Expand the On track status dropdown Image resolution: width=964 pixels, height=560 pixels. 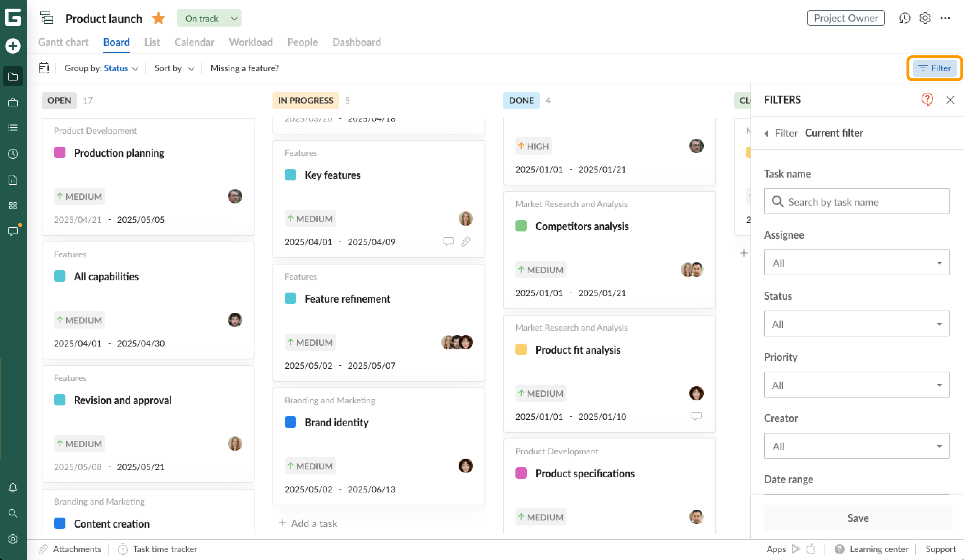tap(209, 18)
